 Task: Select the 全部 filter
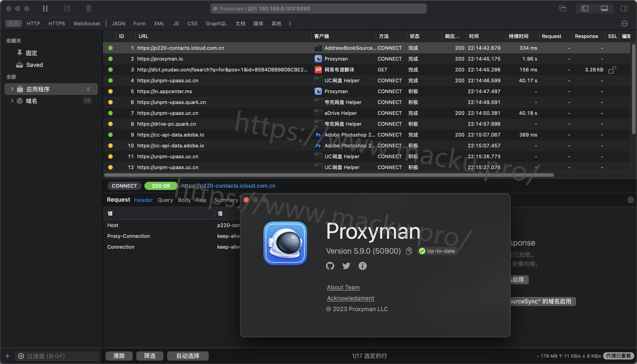pyautogui.click(x=14, y=24)
